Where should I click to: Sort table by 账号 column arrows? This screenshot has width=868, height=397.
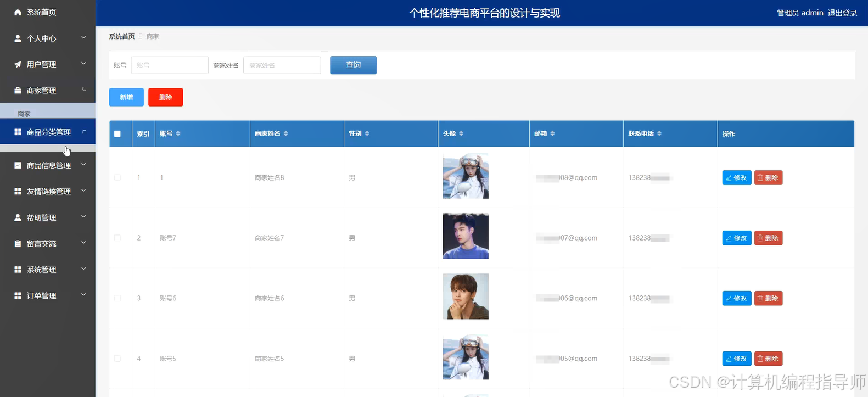[178, 133]
